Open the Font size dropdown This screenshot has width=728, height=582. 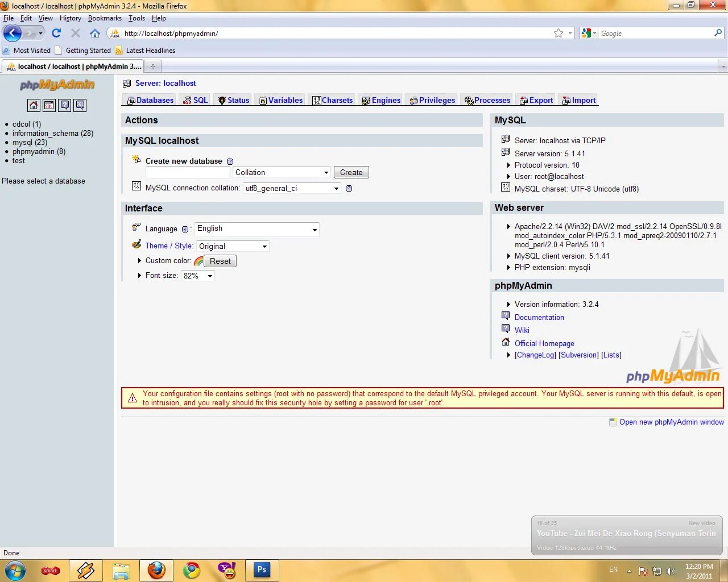click(x=197, y=276)
